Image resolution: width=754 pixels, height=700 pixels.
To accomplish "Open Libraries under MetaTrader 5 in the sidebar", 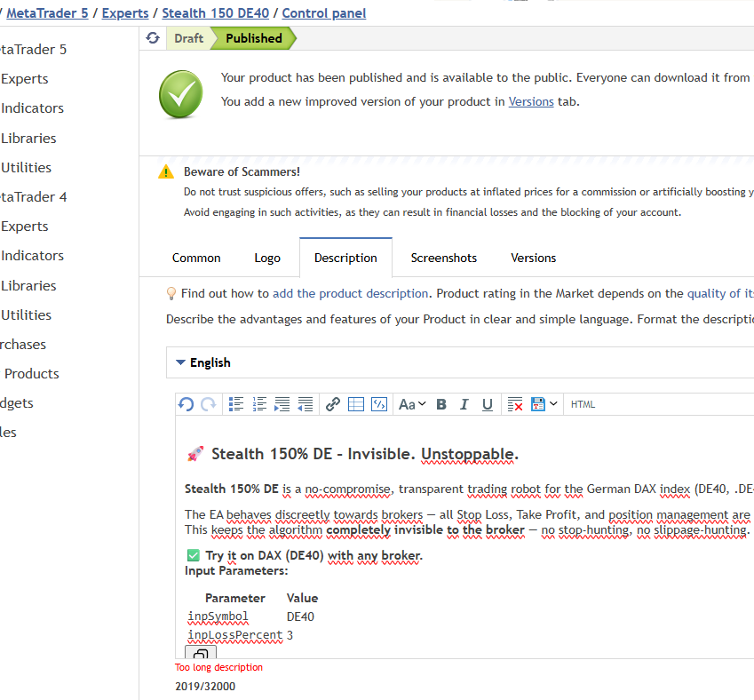I will click(x=28, y=138).
